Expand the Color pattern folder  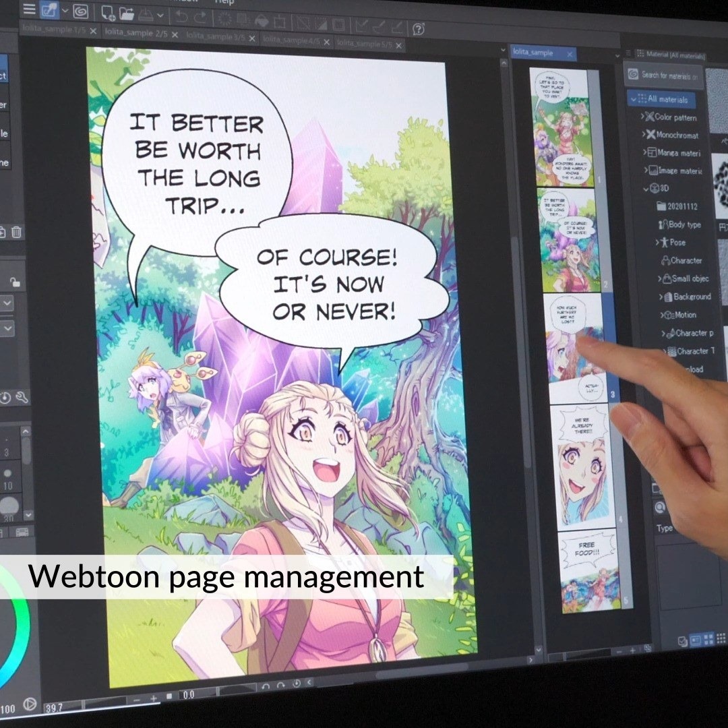click(642, 116)
